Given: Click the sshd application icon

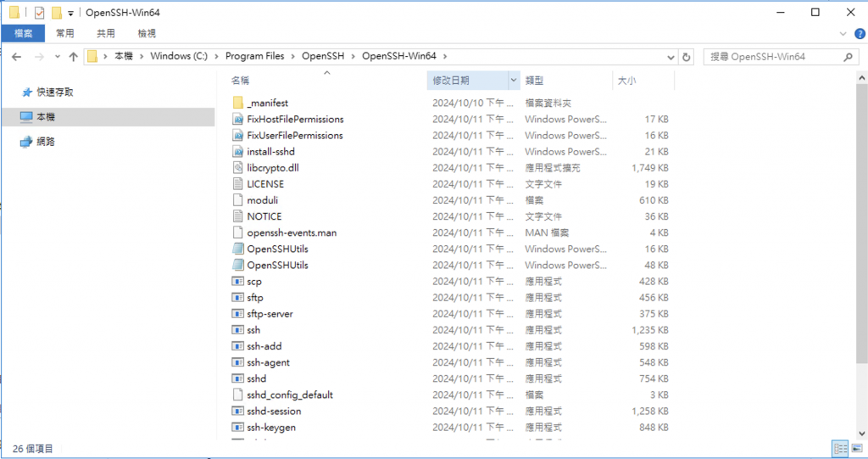Looking at the screenshot, I should 238,378.
